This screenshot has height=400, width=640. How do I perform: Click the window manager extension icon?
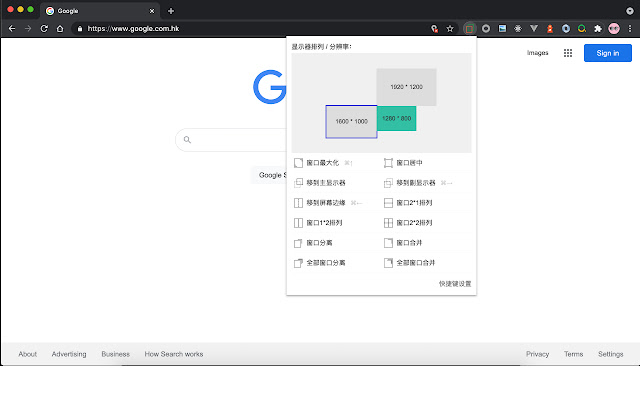469,29
